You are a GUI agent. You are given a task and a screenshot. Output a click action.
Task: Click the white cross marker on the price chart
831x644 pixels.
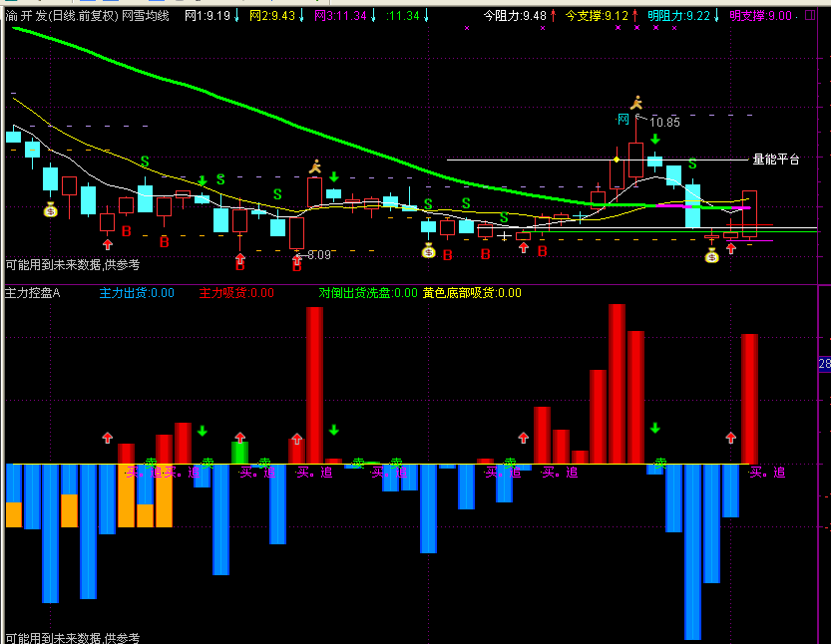[504, 235]
